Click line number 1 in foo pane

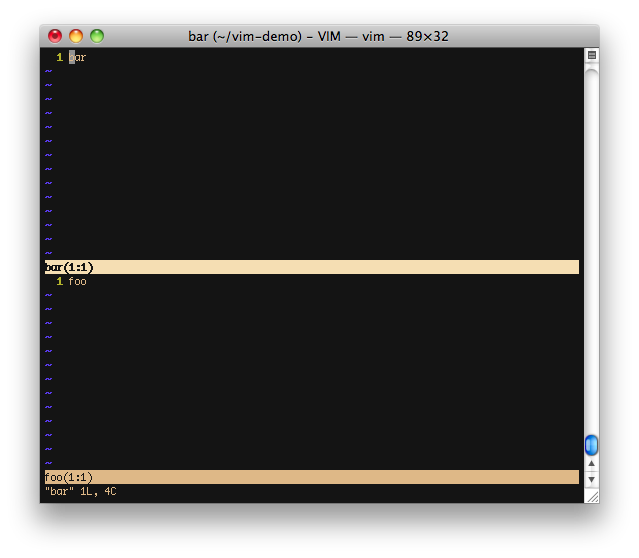coord(59,281)
